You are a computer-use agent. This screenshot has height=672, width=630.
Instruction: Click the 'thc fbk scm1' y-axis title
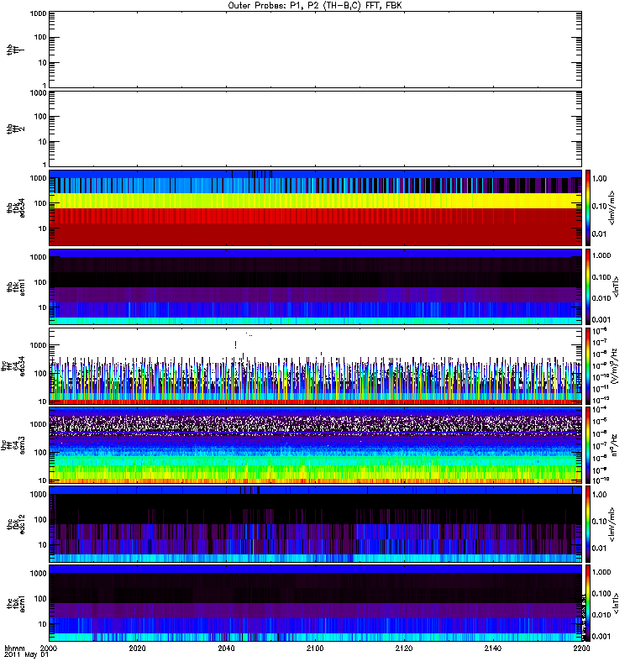(16, 603)
